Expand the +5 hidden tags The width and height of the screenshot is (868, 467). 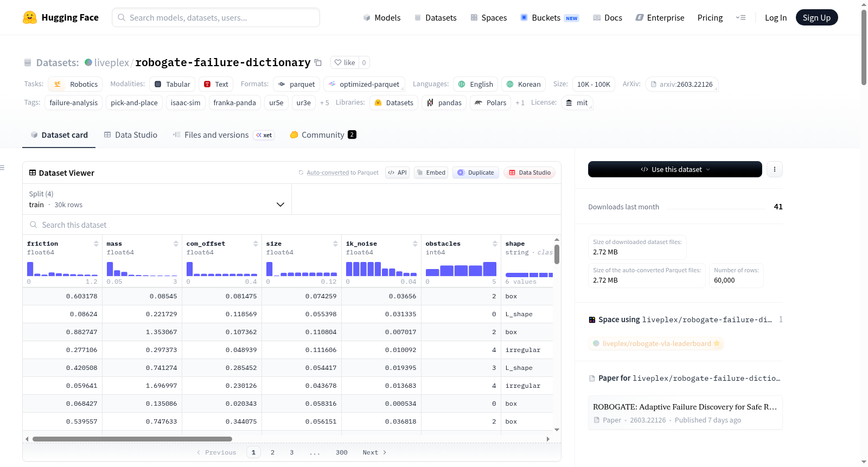[x=324, y=103]
